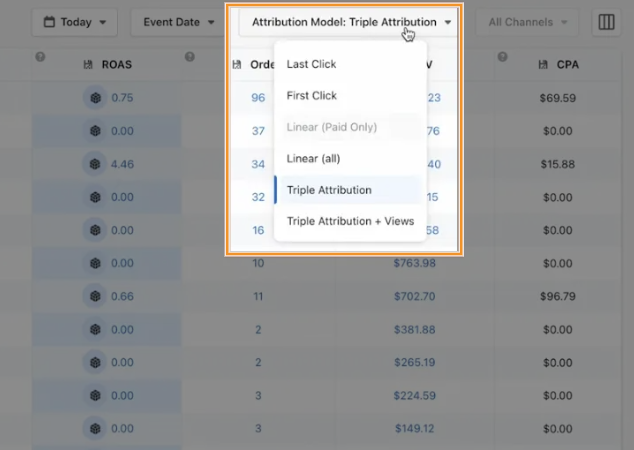Screen dimensions: 634x450
Task: Click the 37 orders link
Action: [x=258, y=131]
